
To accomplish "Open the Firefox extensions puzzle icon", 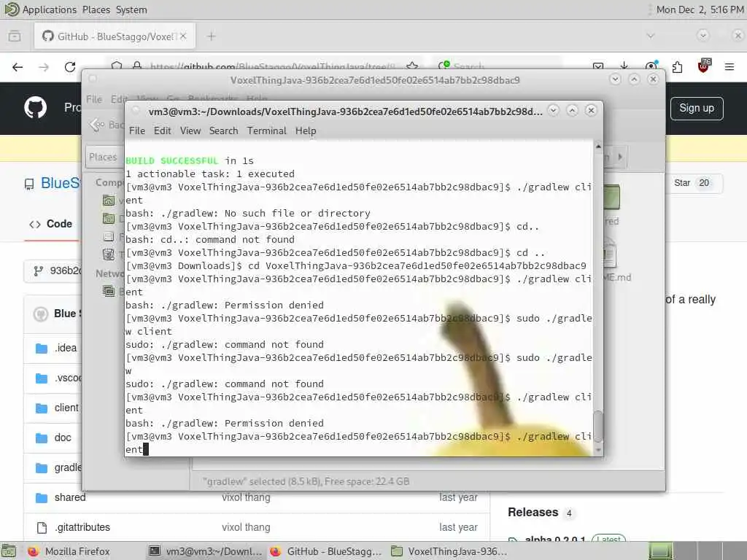I will click(x=677, y=67).
